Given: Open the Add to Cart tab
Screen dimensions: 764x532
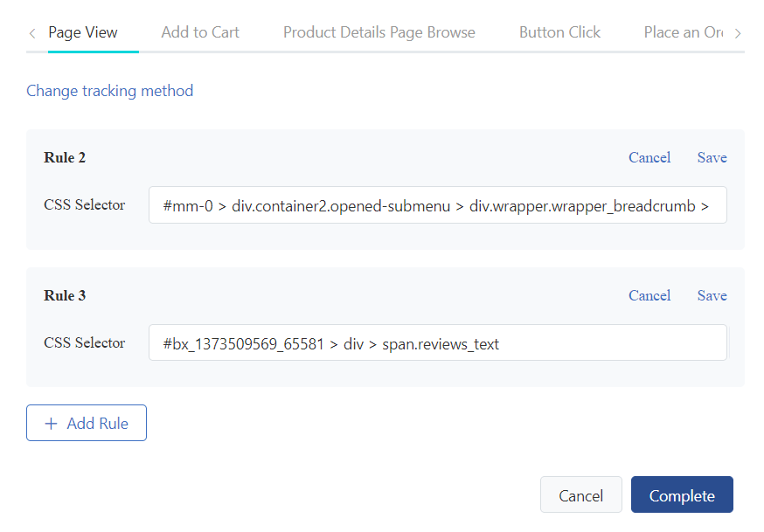Looking at the screenshot, I should (200, 32).
